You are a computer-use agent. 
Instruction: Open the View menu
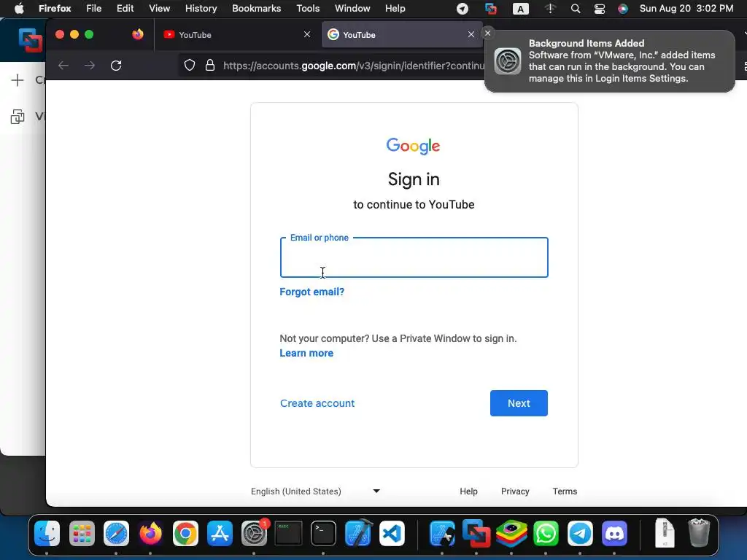(159, 9)
